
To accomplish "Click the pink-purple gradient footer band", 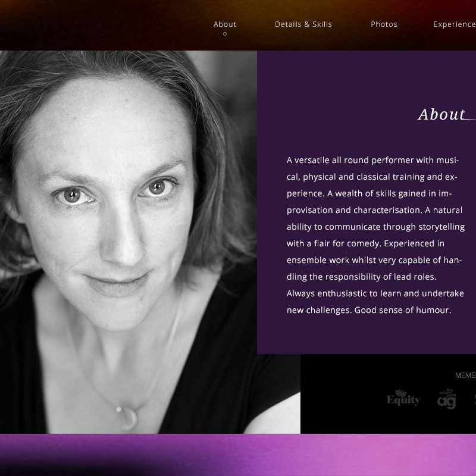I will (x=238, y=455).
